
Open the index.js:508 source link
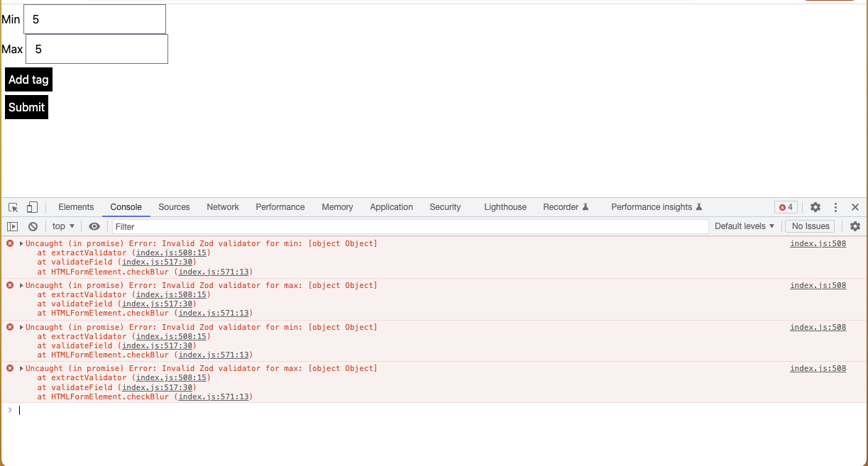point(816,243)
